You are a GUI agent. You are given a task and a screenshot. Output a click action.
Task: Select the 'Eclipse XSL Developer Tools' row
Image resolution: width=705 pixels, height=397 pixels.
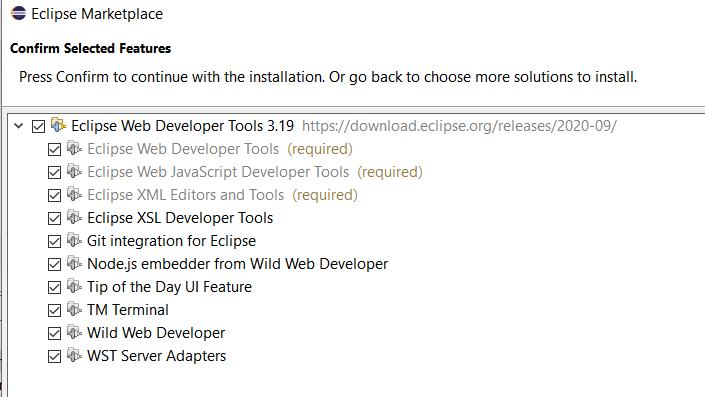pyautogui.click(x=180, y=218)
